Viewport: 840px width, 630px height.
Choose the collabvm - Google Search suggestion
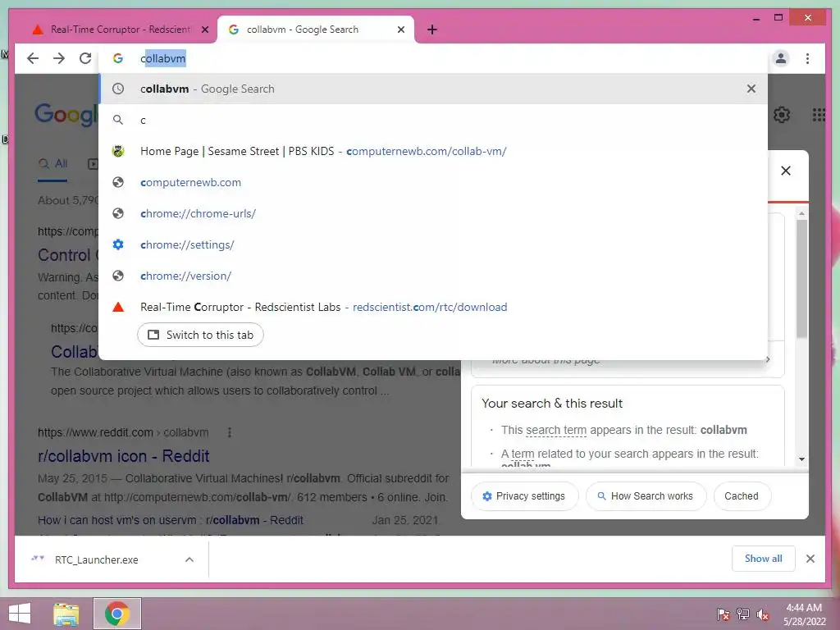coord(433,89)
